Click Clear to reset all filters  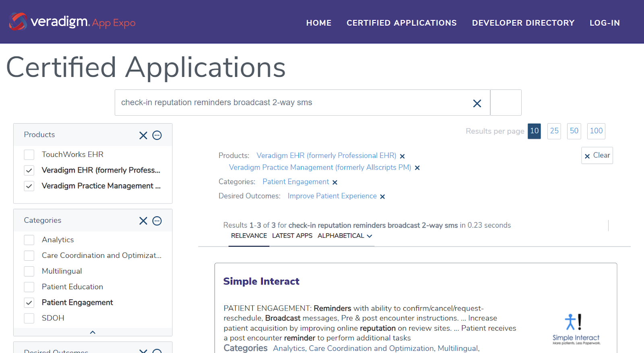click(597, 156)
